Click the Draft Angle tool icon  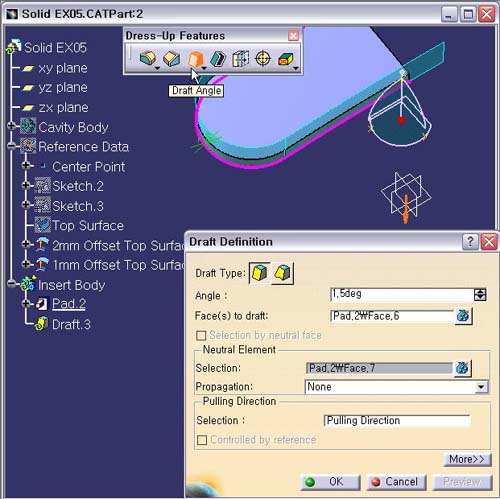point(196,59)
